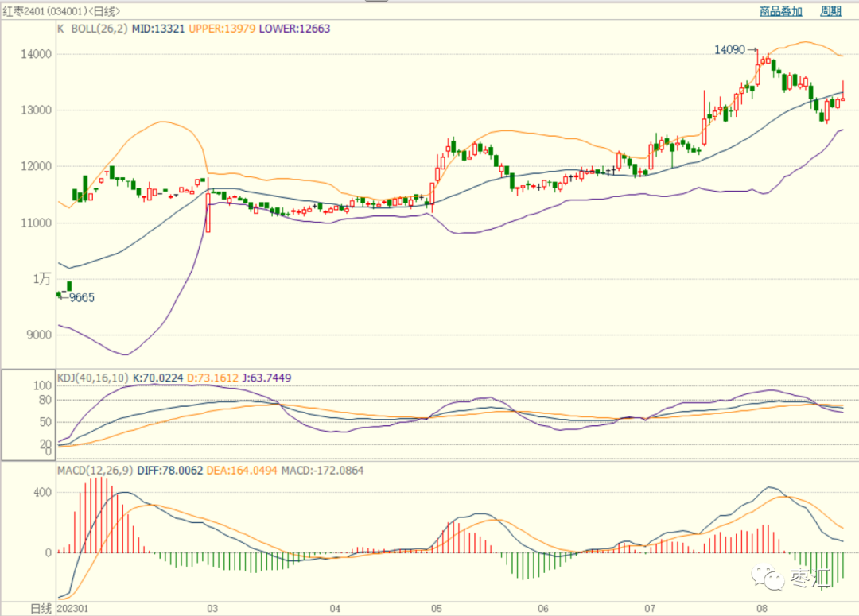
Task: Click the 14090 high price marker
Action: point(729,50)
